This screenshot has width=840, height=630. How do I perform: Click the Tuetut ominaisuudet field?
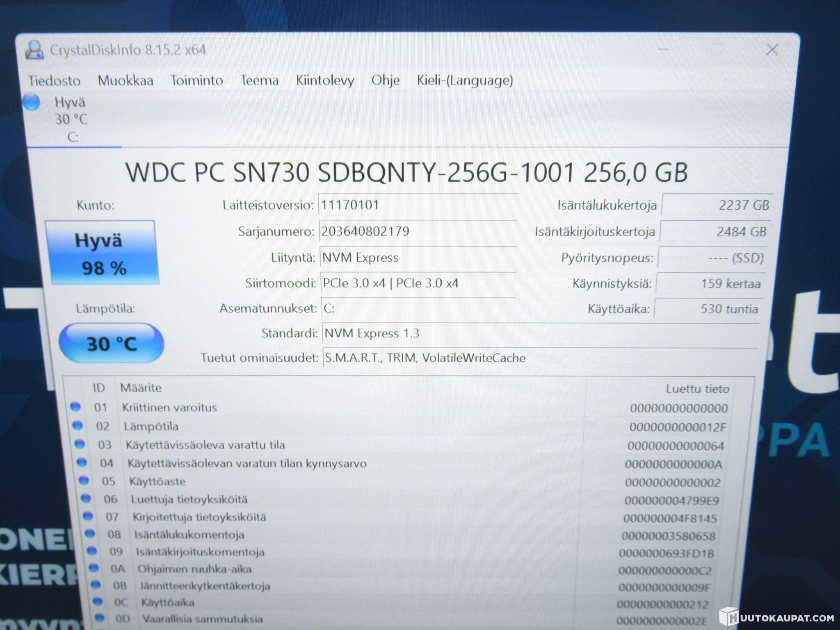coord(540,358)
